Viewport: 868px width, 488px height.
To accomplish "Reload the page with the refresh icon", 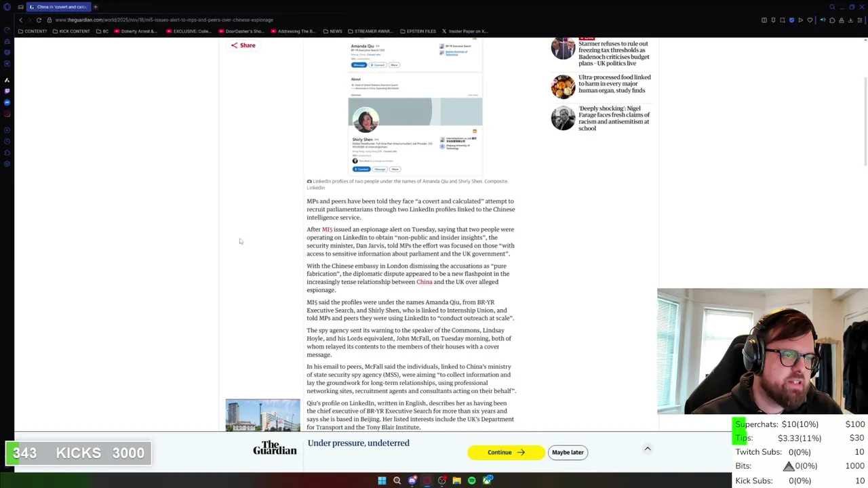I will tap(39, 20).
